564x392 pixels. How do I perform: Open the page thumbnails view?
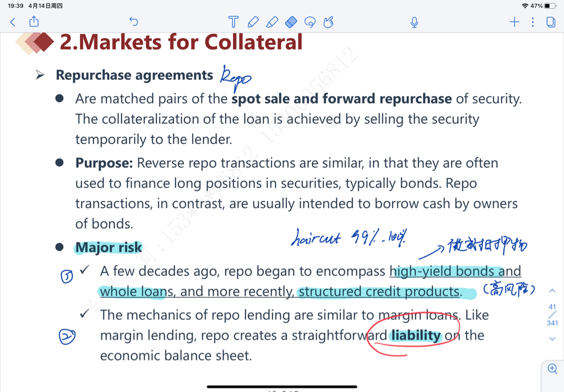click(x=551, y=22)
